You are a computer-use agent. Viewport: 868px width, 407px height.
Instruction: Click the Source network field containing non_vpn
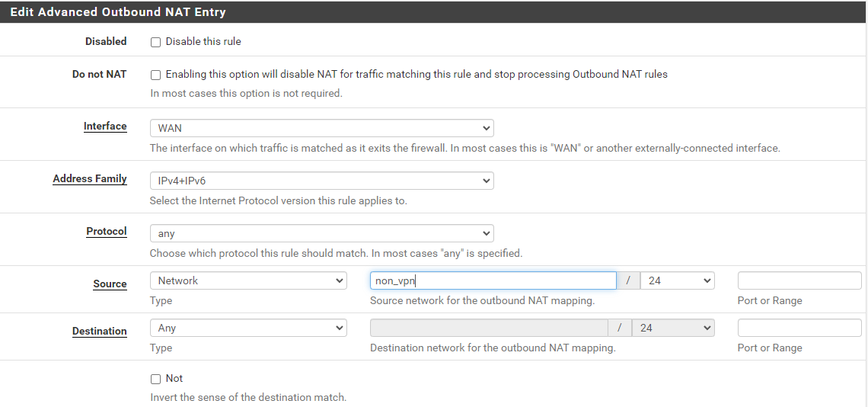(493, 280)
